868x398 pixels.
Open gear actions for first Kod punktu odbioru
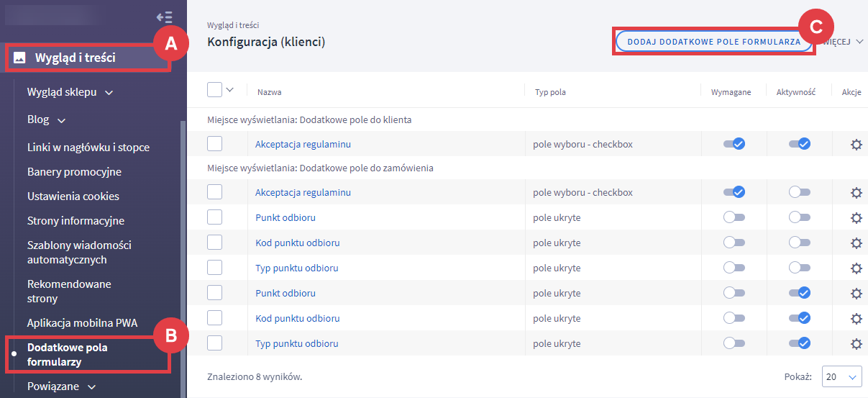(856, 243)
